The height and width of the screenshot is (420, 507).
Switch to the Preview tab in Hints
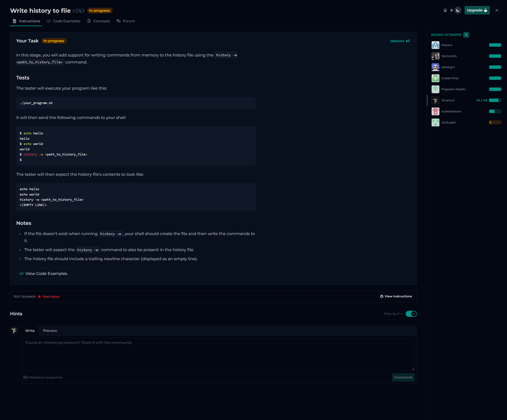point(50,331)
